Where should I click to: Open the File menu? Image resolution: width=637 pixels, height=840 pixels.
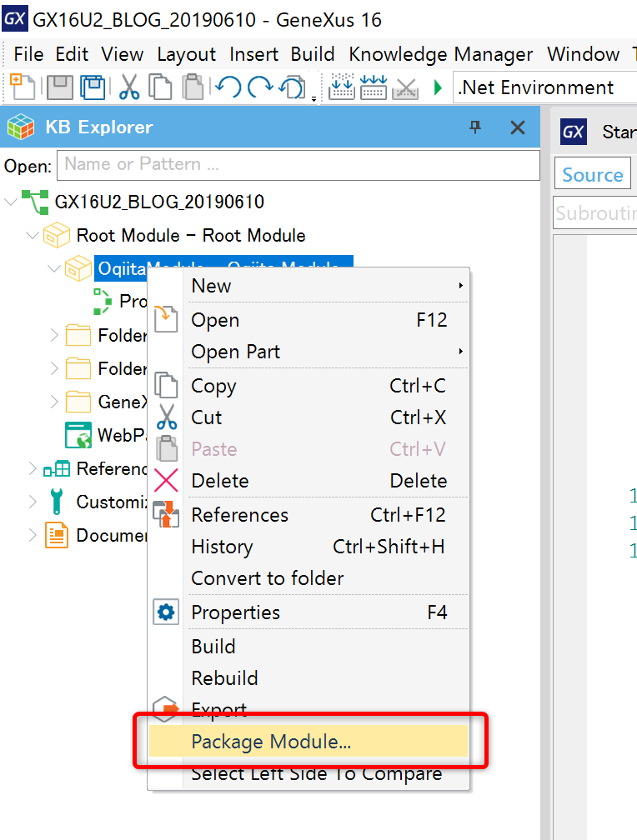pyautogui.click(x=28, y=54)
